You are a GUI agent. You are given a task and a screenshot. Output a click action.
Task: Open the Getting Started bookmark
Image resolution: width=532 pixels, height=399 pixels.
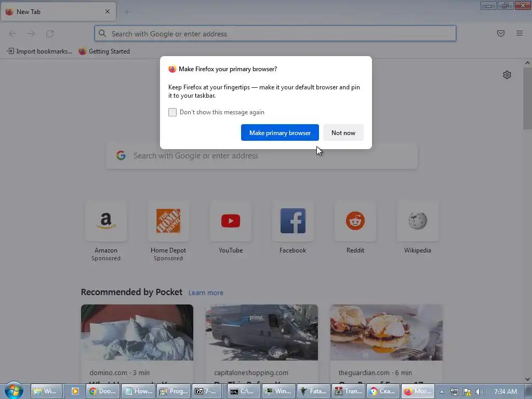coord(104,51)
